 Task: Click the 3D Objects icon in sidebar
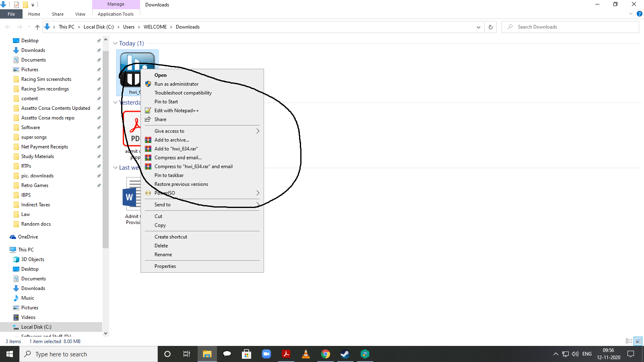tap(16, 259)
